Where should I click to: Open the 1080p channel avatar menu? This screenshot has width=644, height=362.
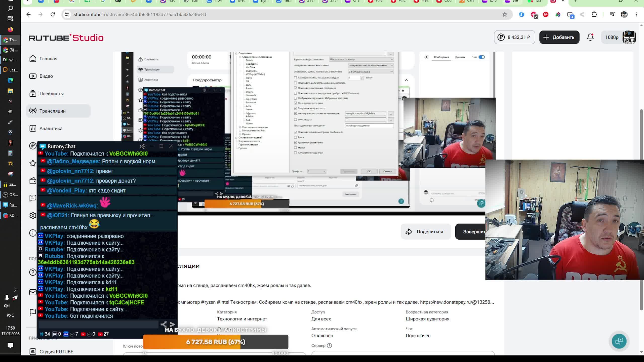619,37
